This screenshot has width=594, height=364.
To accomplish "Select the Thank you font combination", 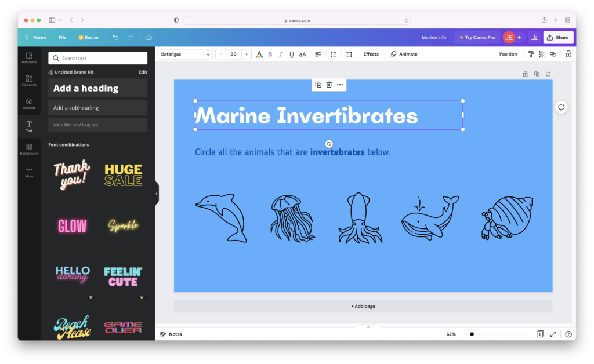I will click(x=72, y=174).
